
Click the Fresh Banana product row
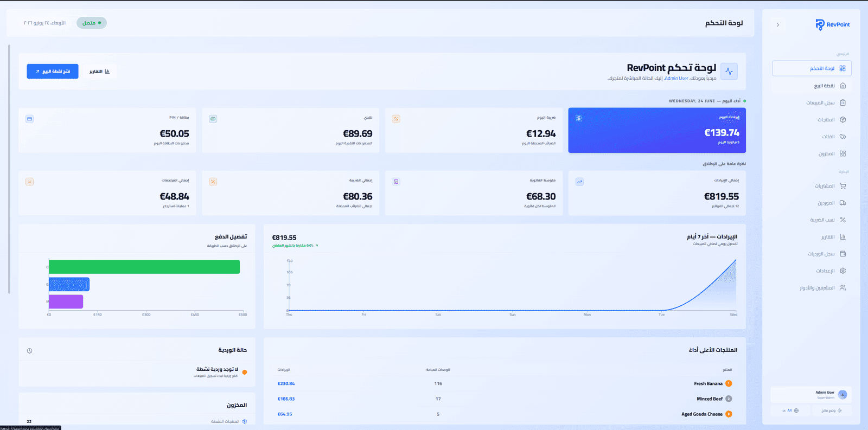(x=505, y=383)
